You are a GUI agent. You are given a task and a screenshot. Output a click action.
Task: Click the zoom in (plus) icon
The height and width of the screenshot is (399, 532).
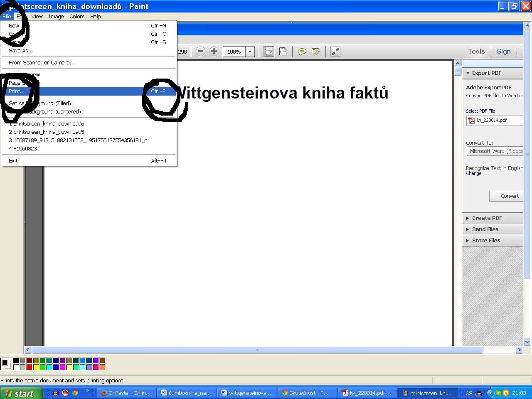pyautogui.click(x=214, y=51)
